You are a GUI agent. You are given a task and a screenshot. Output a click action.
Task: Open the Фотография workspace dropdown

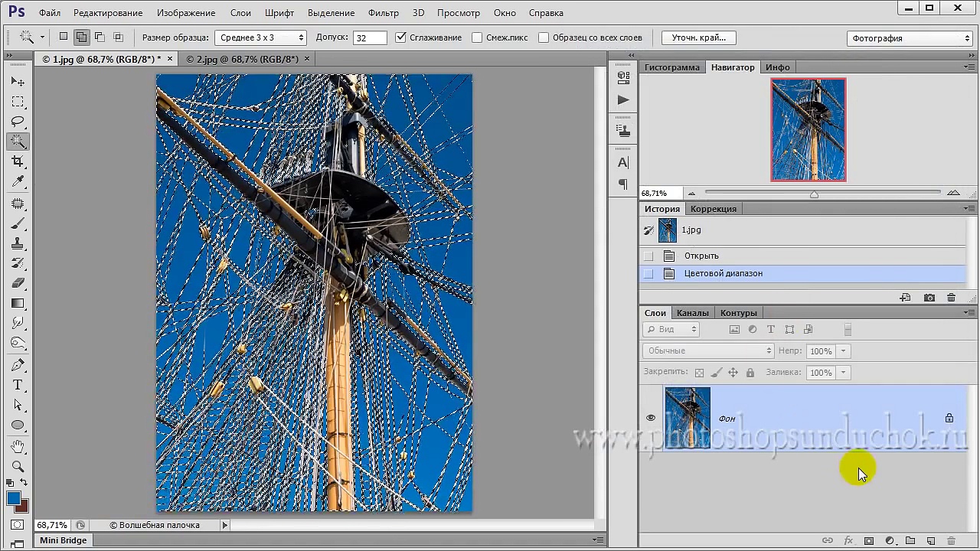(910, 38)
